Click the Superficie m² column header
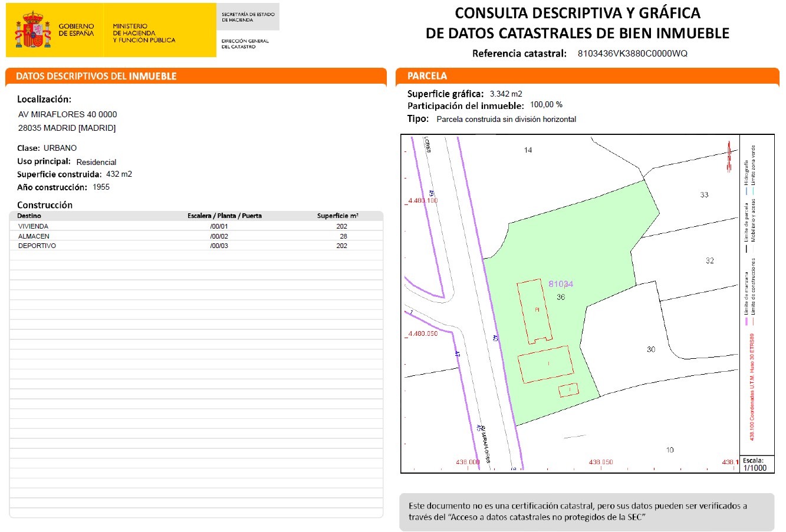786x532 pixels. pyautogui.click(x=338, y=216)
